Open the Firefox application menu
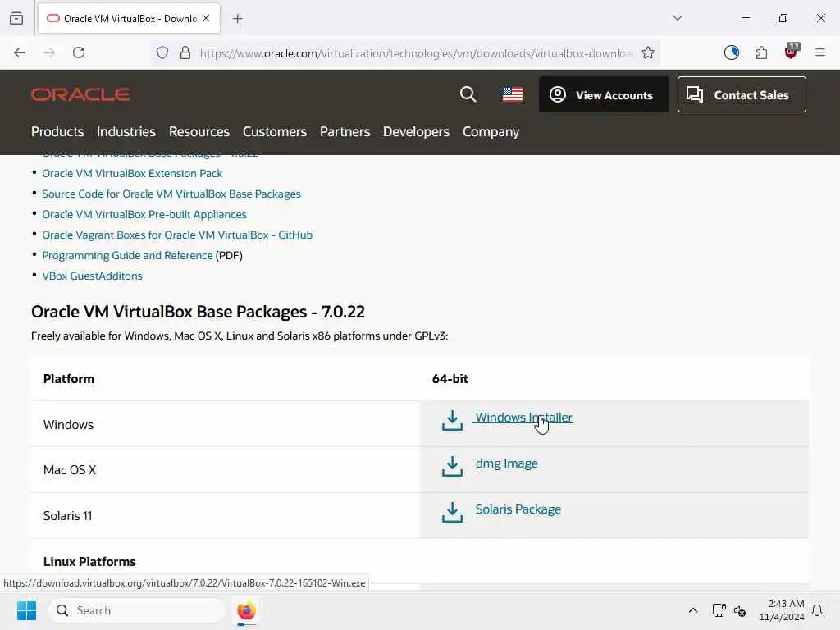Screen dimensions: 840x630 click(x=820, y=52)
